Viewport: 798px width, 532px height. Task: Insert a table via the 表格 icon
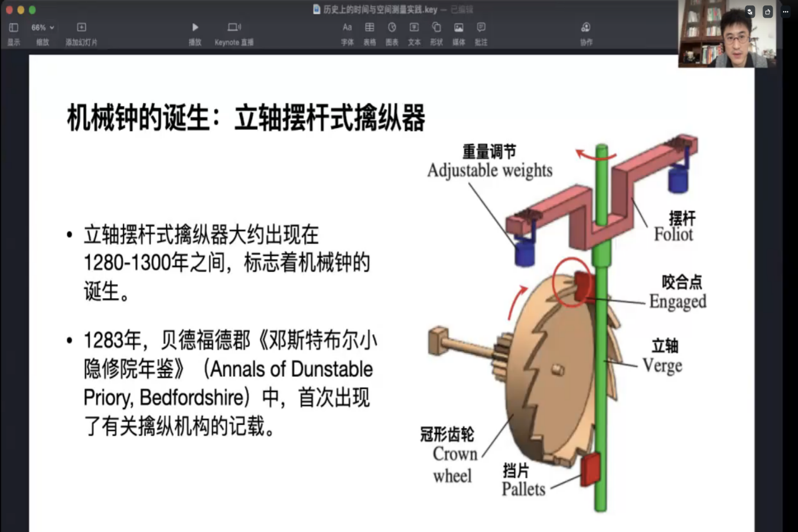coord(370,27)
